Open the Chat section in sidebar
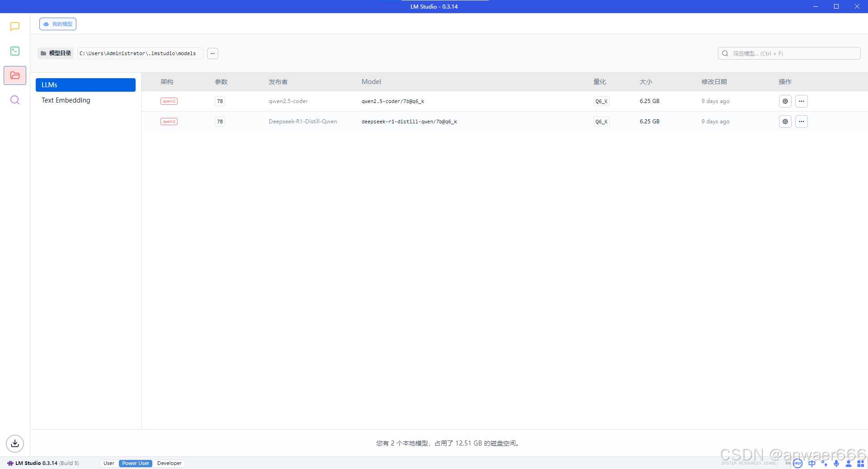Viewport: 868px width, 469px height. 15,27
